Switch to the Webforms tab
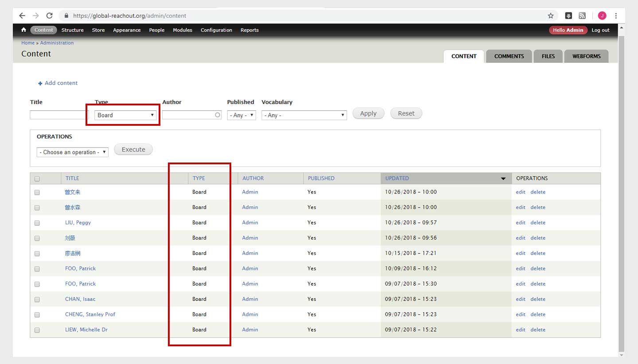 587,56
